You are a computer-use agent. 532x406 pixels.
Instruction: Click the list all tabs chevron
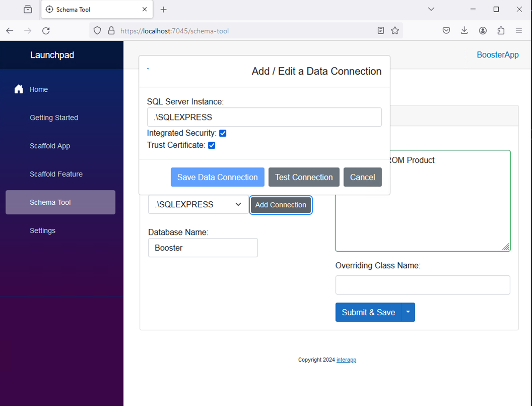coord(431,9)
